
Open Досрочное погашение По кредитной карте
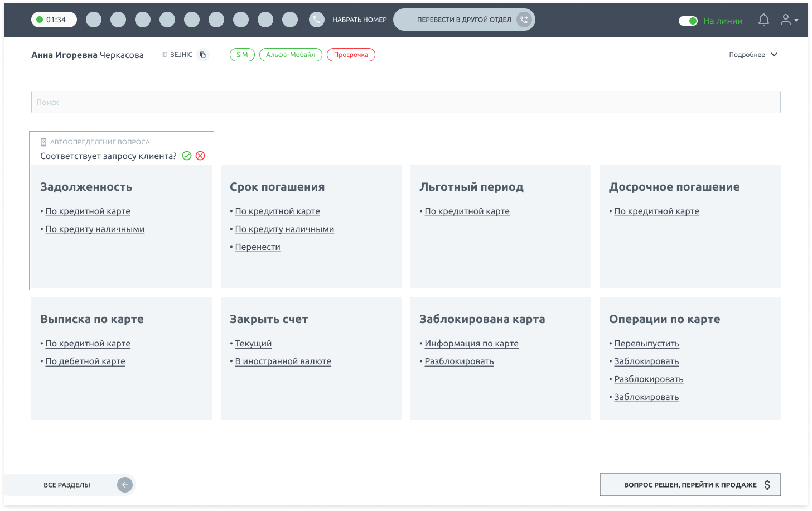click(x=656, y=211)
